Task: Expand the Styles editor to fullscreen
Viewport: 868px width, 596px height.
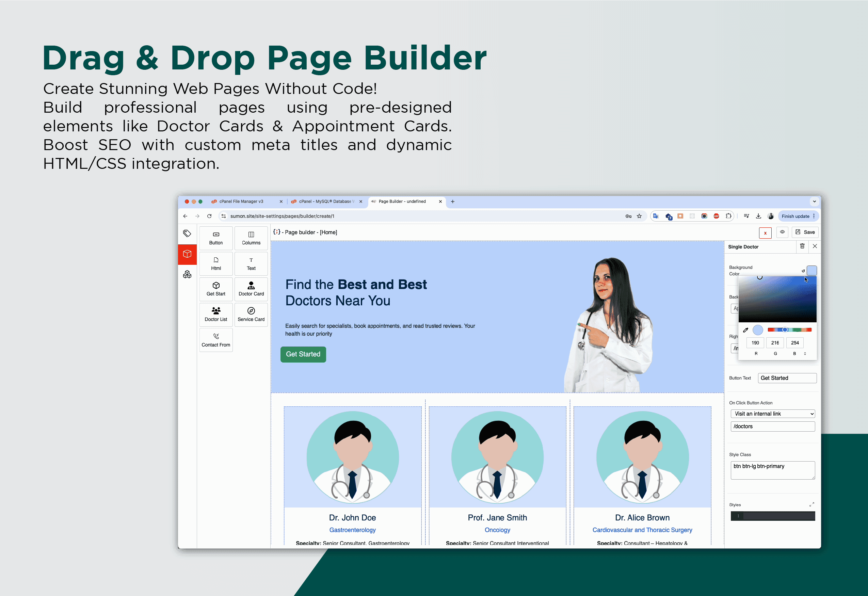Action: pyautogui.click(x=811, y=504)
